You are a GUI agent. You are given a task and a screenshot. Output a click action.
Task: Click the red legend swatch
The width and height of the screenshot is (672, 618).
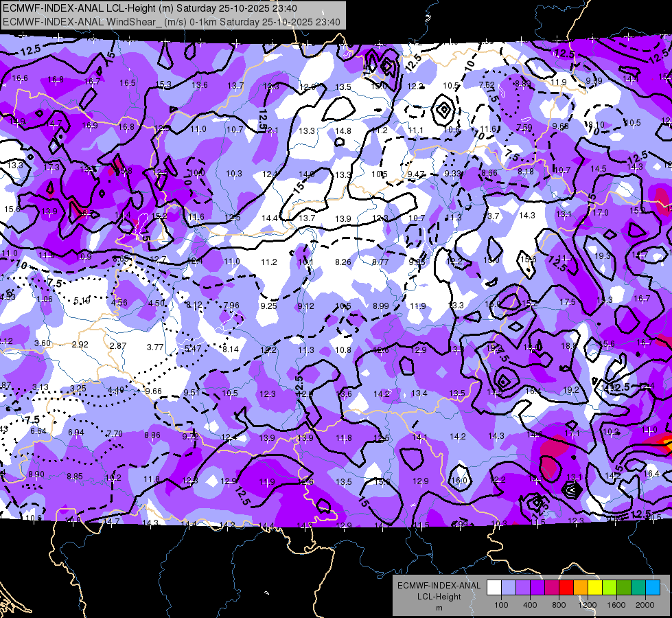tap(566, 588)
